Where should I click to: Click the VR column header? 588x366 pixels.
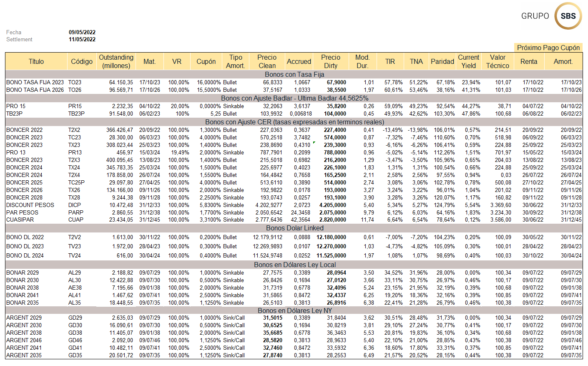[x=177, y=61]
